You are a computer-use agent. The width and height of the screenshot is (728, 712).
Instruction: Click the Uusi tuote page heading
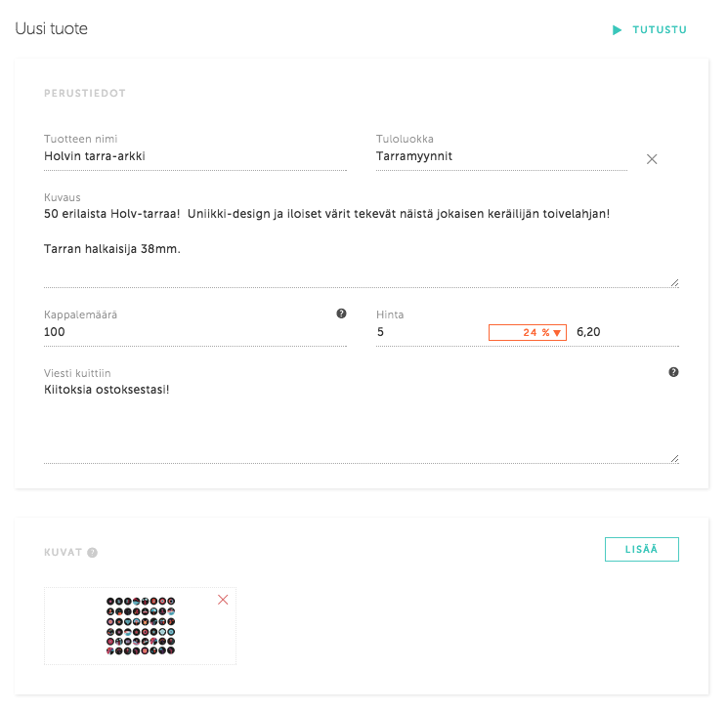[x=51, y=28]
